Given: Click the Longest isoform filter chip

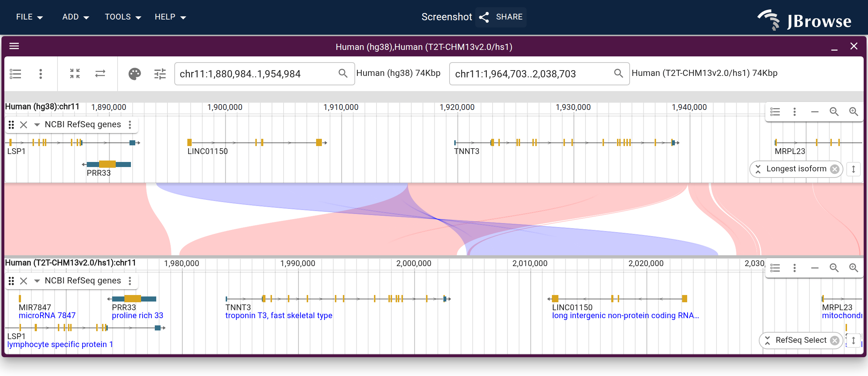Looking at the screenshot, I should pyautogui.click(x=796, y=169).
